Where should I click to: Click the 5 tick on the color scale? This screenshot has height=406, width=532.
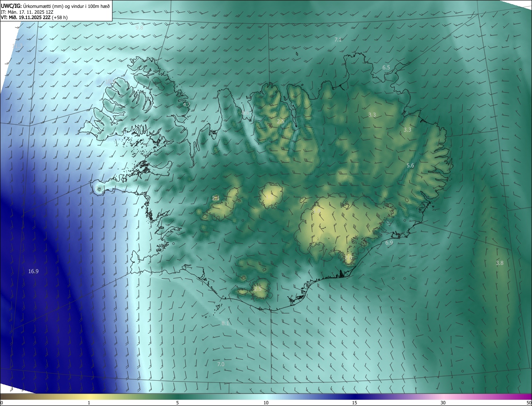tap(177, 403)
